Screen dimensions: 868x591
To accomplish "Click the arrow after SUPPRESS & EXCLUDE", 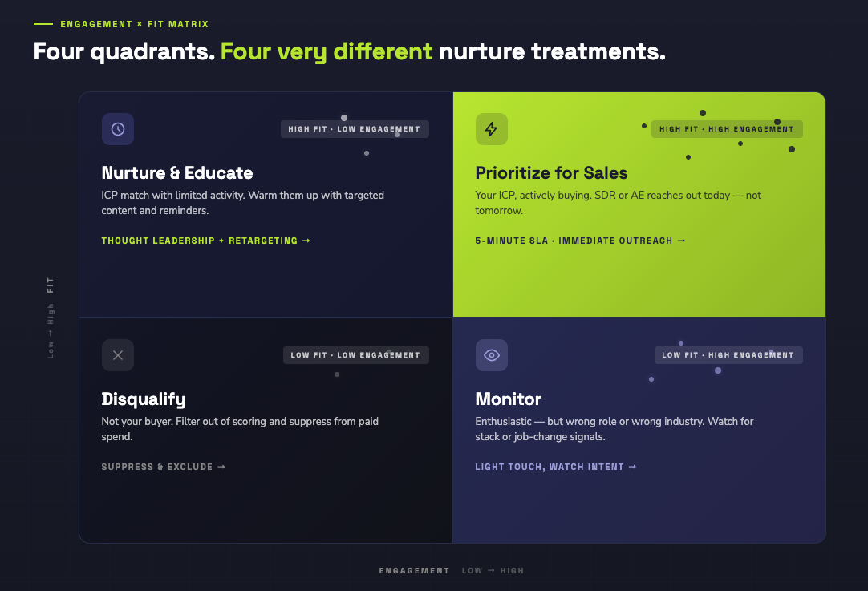I will click(x=221, y=466).
